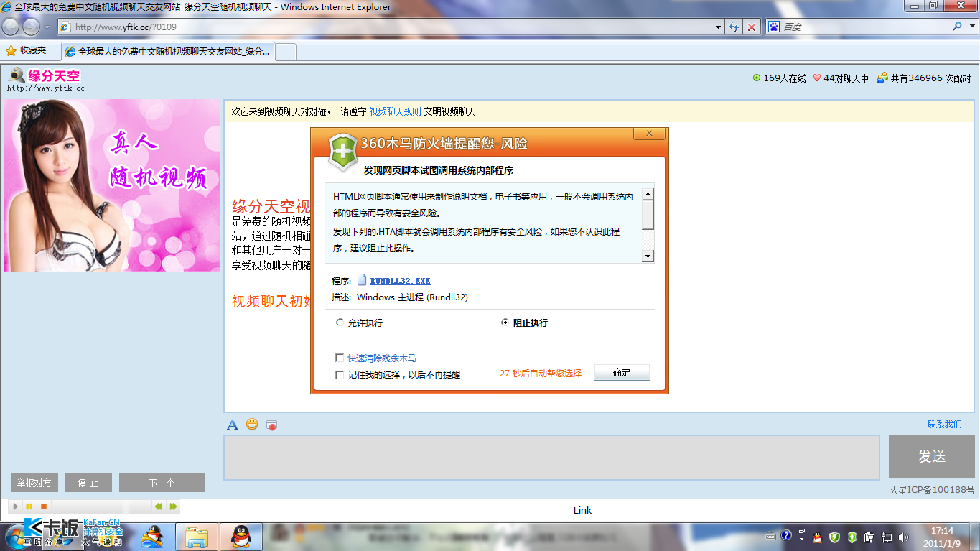Open a new blank tab
Image resolution: width=980 pixels, height=551 pixels.
[286, 52]
